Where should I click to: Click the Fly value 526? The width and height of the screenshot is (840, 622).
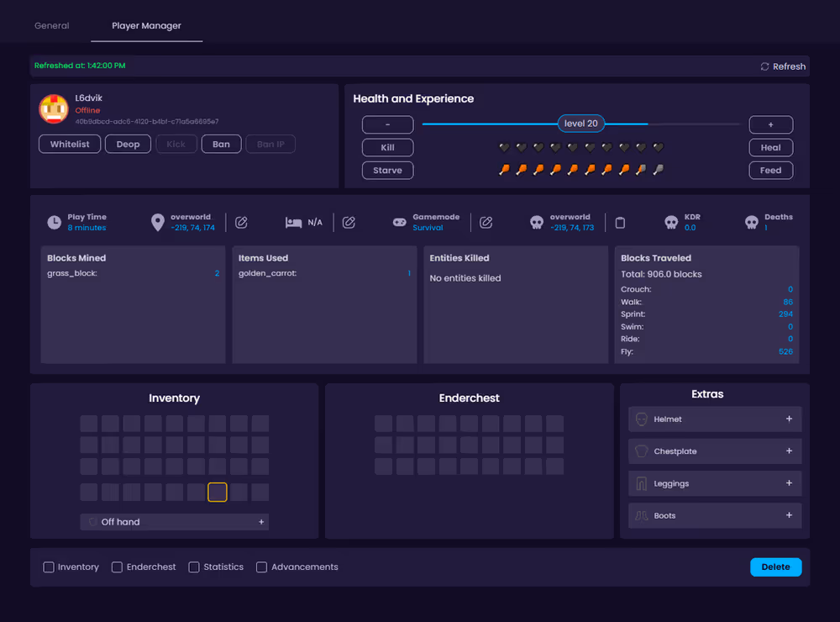coord(785,351)
